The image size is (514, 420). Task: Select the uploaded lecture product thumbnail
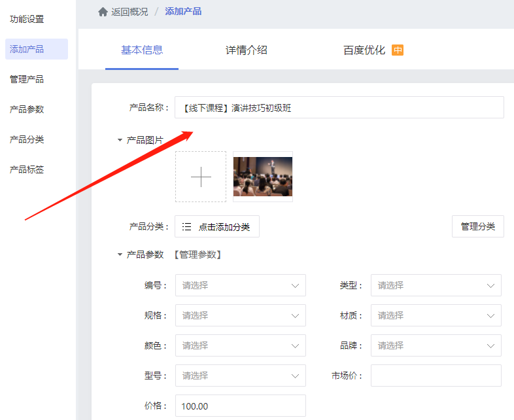point(263,177)
